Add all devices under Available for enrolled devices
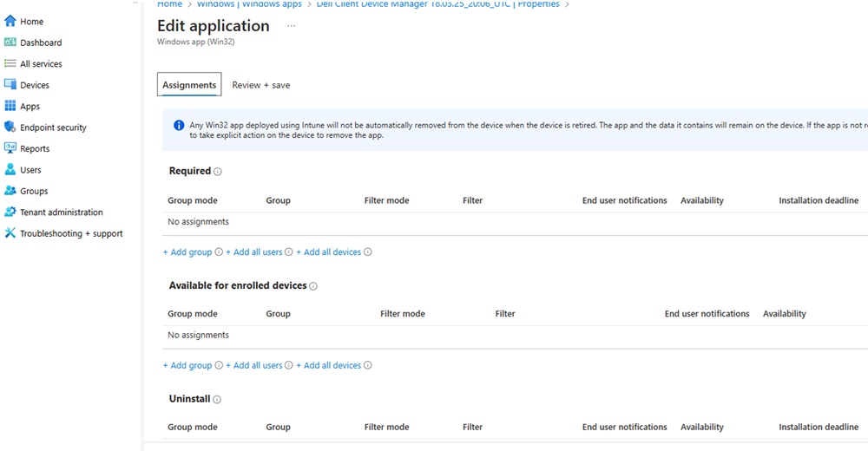868x451 pixels. [x=328, y=366]
